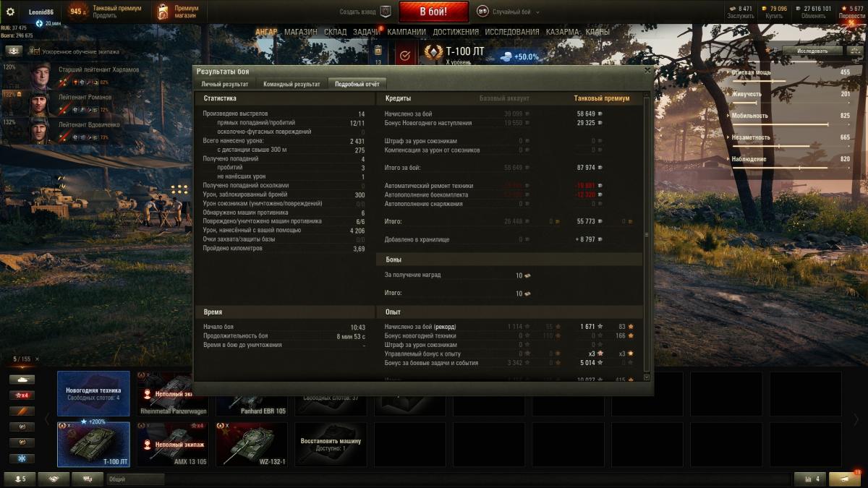This screenshot has height=488, width=868.
Task: Switch to the Командный результат tab
Action: coord(292,84)
